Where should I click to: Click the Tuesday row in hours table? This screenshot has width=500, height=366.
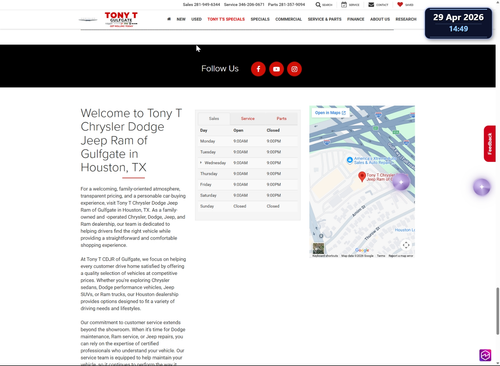coord(248,152)
